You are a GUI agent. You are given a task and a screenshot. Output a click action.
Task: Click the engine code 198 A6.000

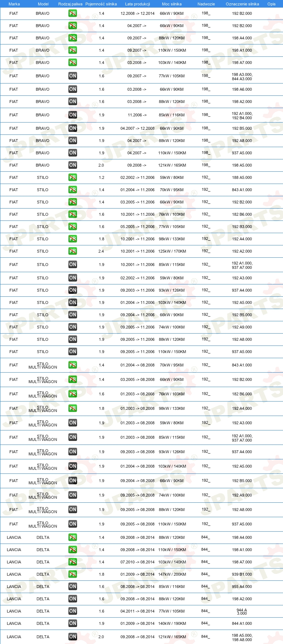click(242, 89)
